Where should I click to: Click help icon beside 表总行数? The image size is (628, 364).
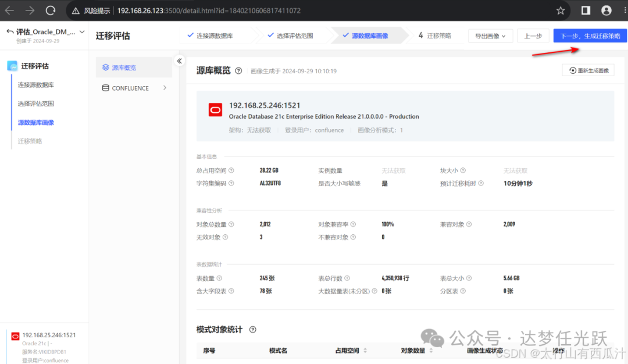(x=347, y=278)
